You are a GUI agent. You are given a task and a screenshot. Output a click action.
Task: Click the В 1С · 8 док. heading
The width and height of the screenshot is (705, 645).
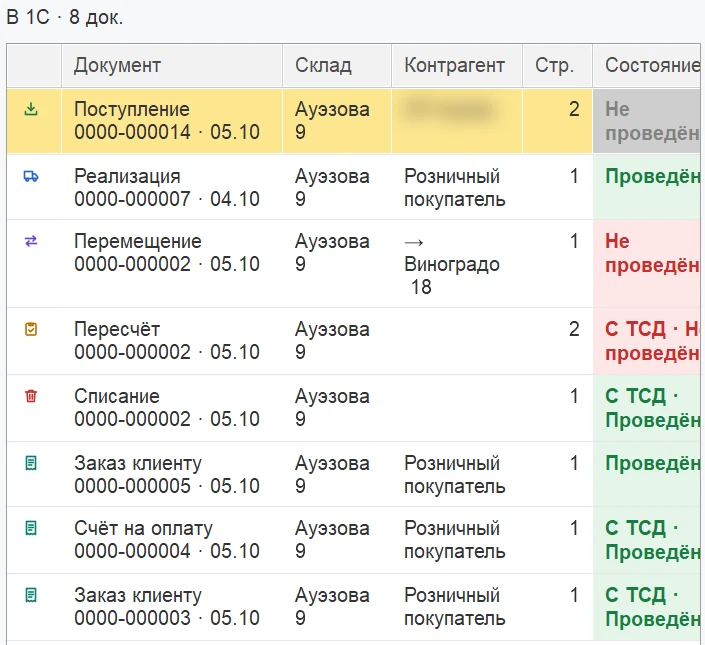64,18
